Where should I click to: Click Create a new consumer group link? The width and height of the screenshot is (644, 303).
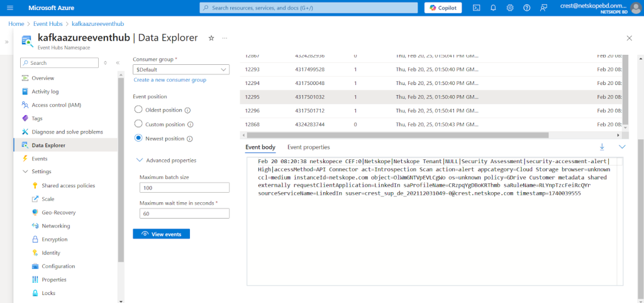point(170,80)
